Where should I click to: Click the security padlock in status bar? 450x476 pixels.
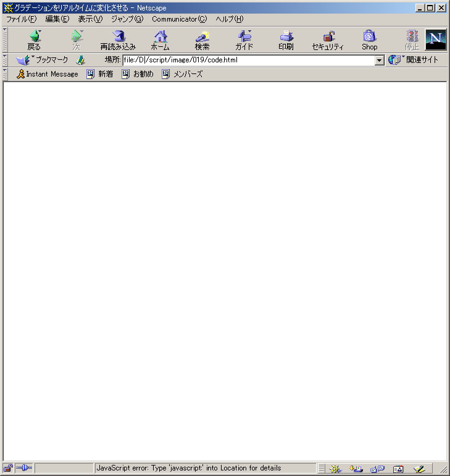click(x=8, y=469)
